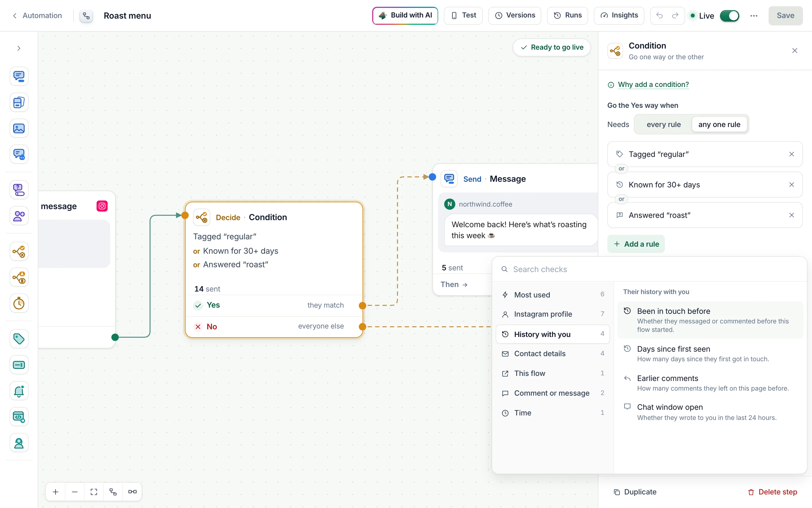The width and height of the screenshot is (812, 508).
Task: Click the condition step icon in sidebar
Action: tap(19, 251)
